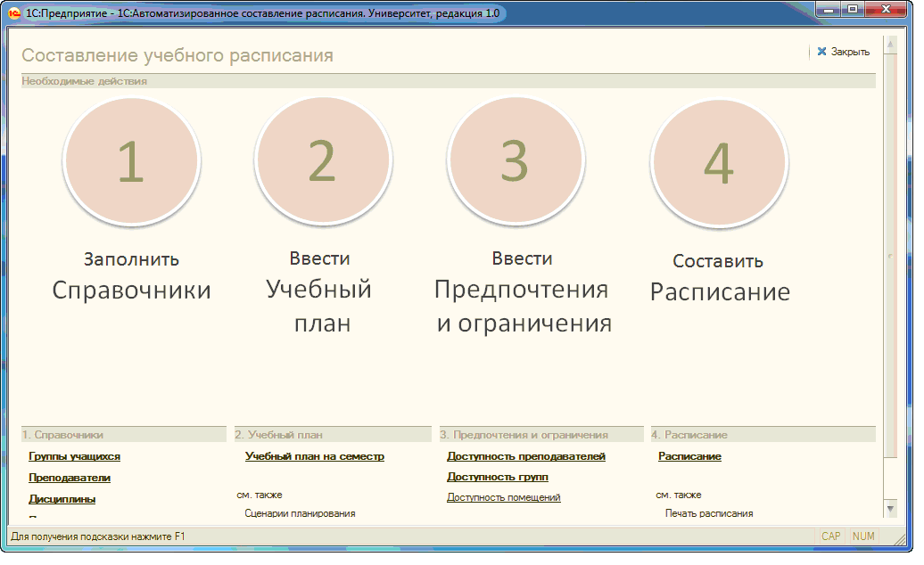Click the number 2 circle for Учебный план

tap(323, 162)
